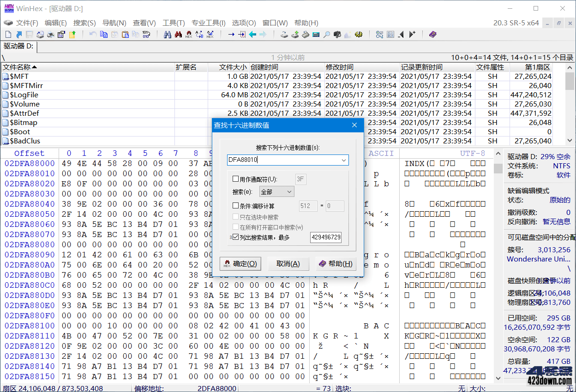Open the hex search value history dropdown

tap(345, 160)
